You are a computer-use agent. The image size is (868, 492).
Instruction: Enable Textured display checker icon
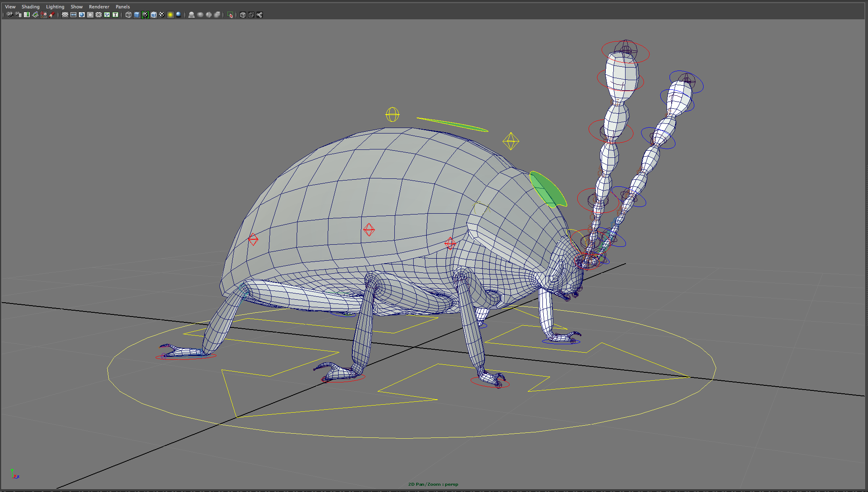pos(162,15)
